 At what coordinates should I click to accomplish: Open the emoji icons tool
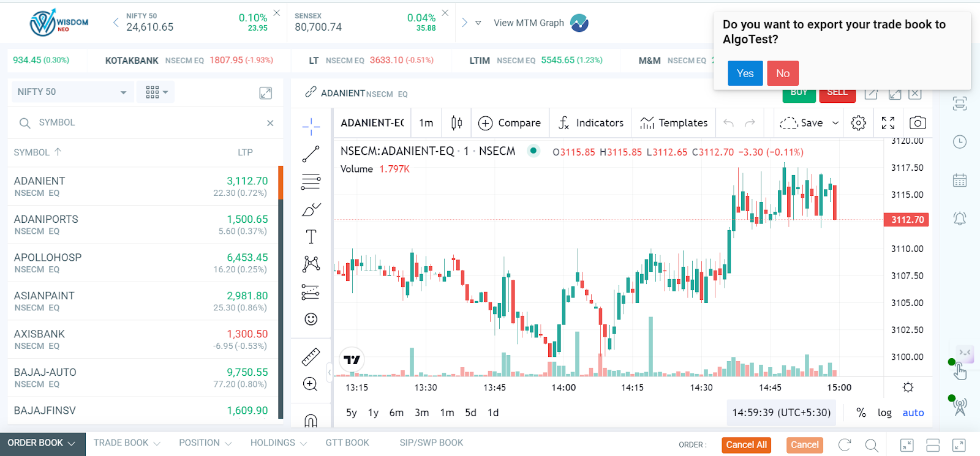(x=311, y=319)
